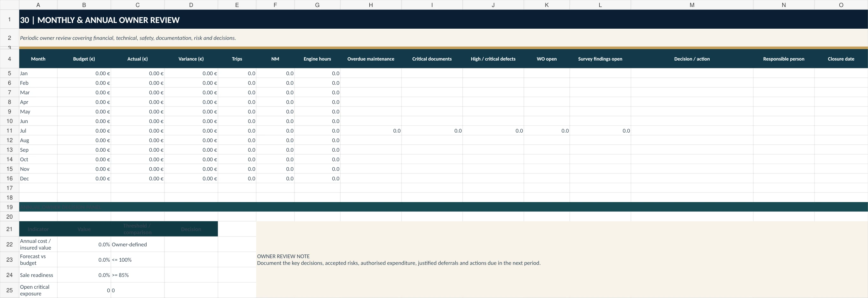
Task: Click the "May" month cell
Action: 38,111
